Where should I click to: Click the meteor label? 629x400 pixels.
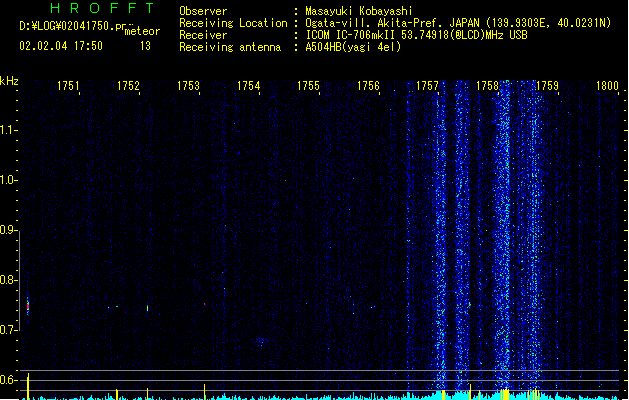pos(142,31)
